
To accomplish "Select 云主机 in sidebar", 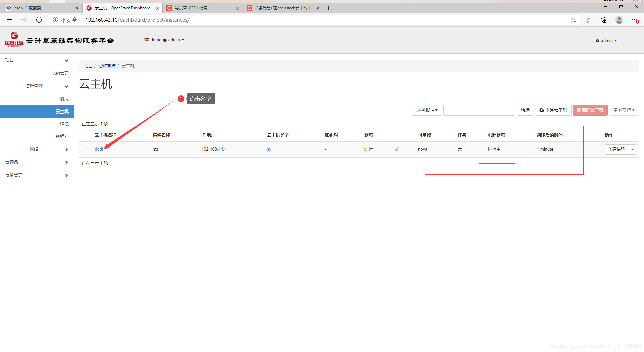I will click(x=37, y=112).
